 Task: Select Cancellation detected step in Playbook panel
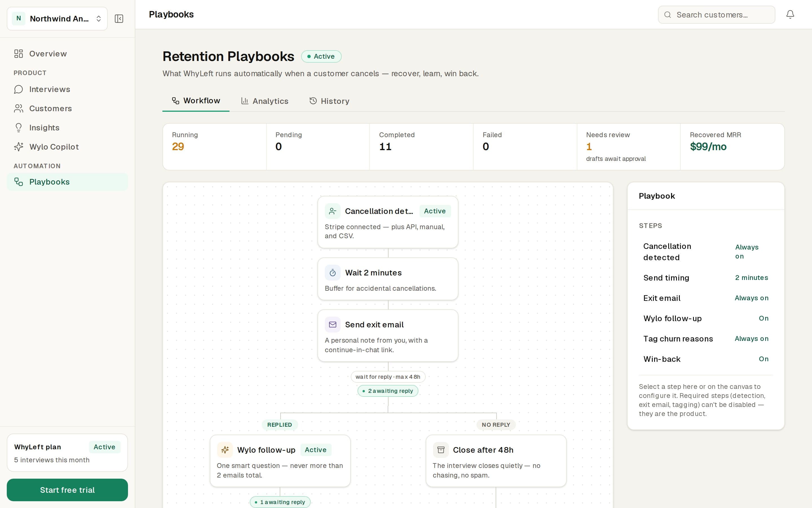coord(706,252)
